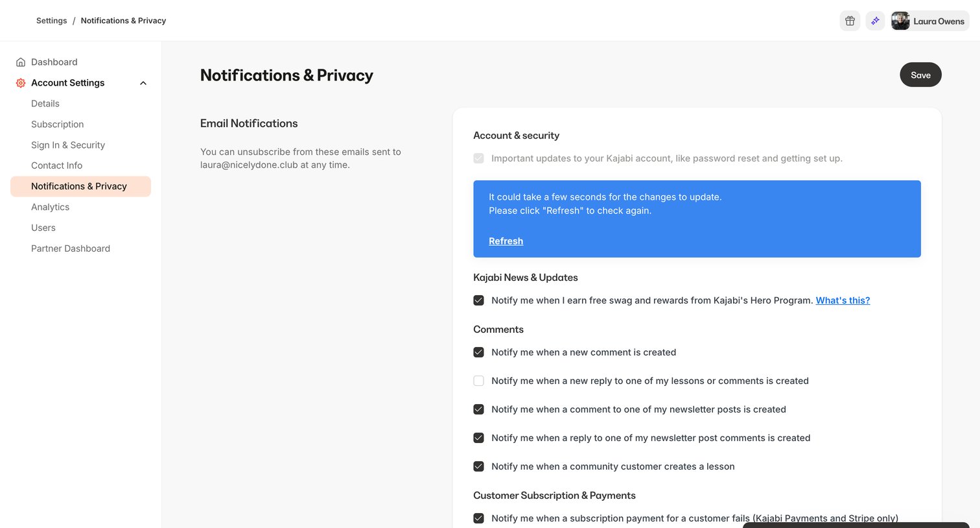Open Users settings
Screen dimensions: 980x528
click(43, 228)
